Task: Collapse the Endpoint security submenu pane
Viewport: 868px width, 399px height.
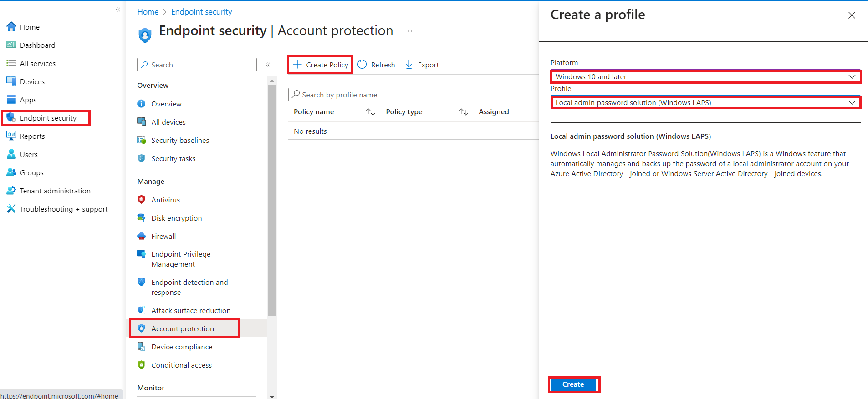Action: pyautogui.click(x=268, y=65)
